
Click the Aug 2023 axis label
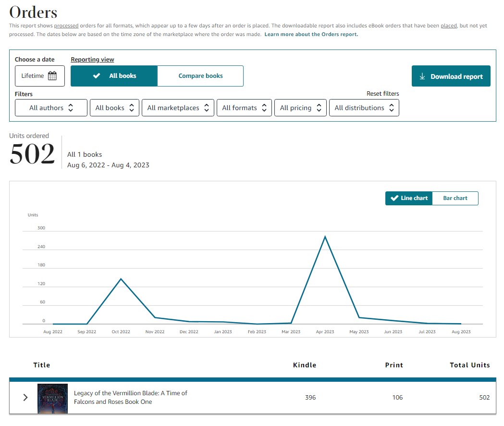pyautogui.click(x=461, y=332)
